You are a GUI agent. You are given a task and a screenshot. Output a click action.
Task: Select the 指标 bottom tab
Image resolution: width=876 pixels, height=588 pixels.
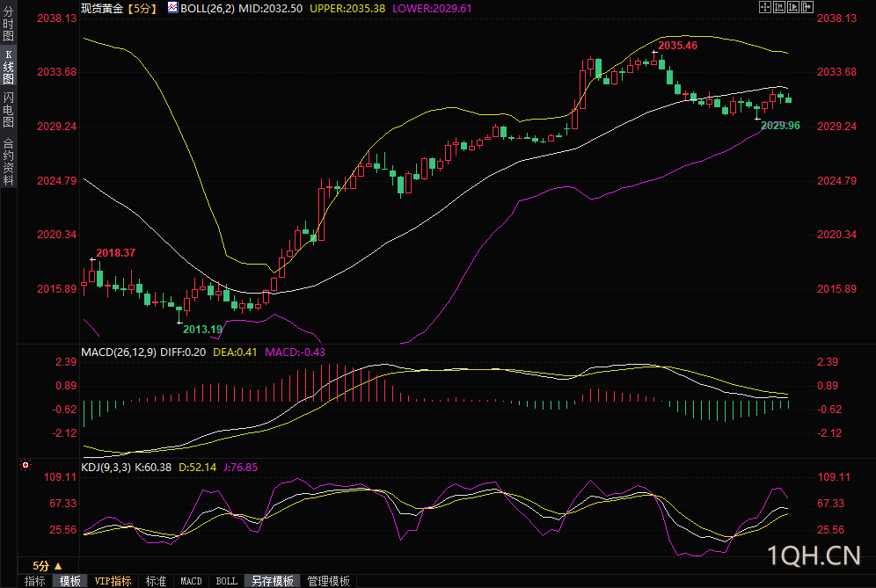(34, 581)
